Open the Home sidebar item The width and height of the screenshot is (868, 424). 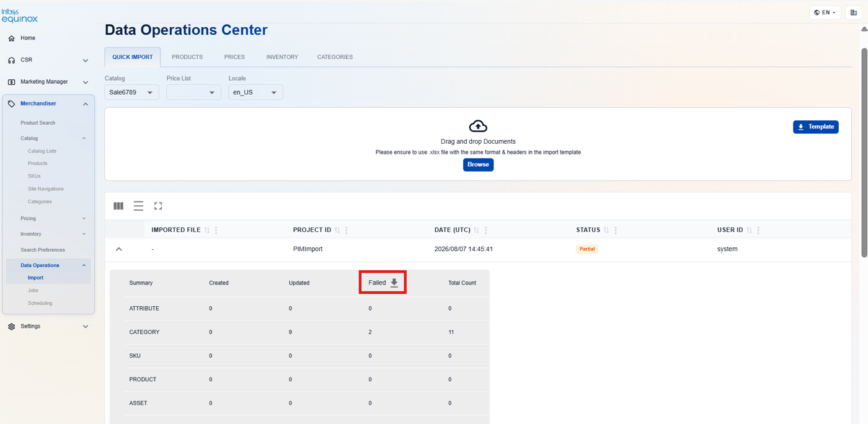[28, 38]
